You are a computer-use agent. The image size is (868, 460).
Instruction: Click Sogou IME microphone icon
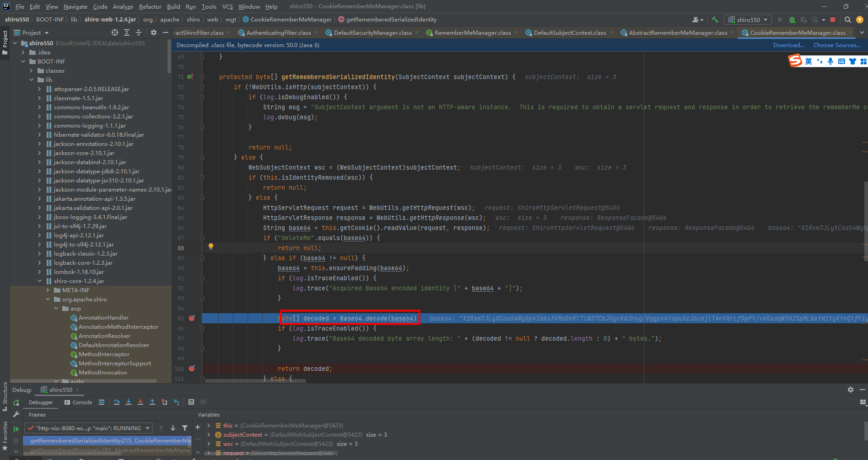click(830, 61)
